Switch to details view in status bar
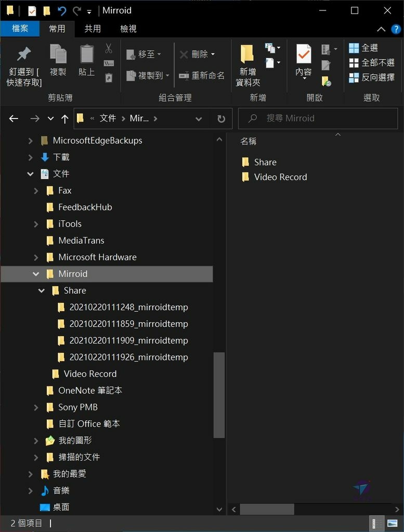Screen dimensions: 404x532 click(376, 524)
